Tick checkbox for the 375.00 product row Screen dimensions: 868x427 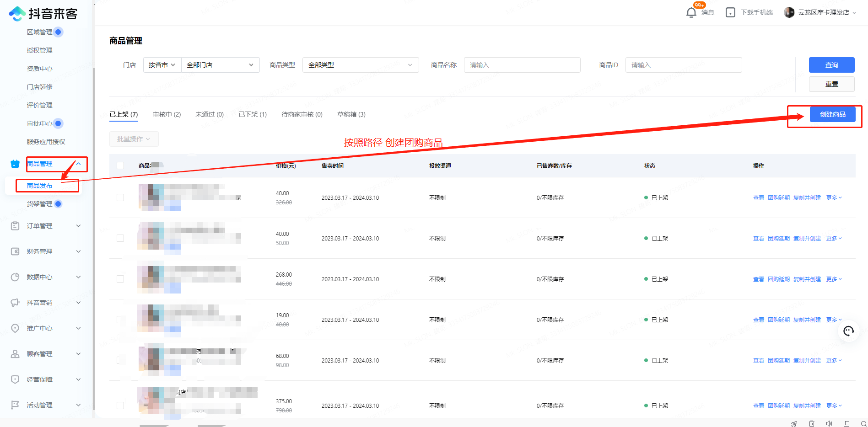click(x=120, y=406)
